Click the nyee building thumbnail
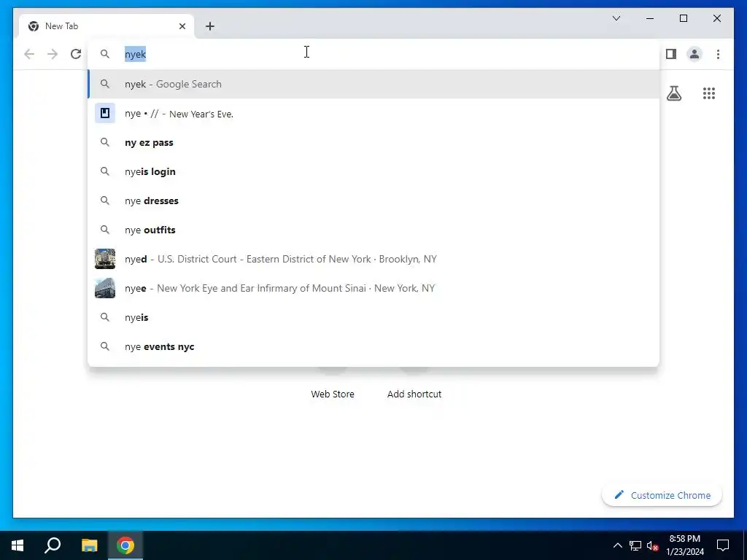 tap(105, 288)
